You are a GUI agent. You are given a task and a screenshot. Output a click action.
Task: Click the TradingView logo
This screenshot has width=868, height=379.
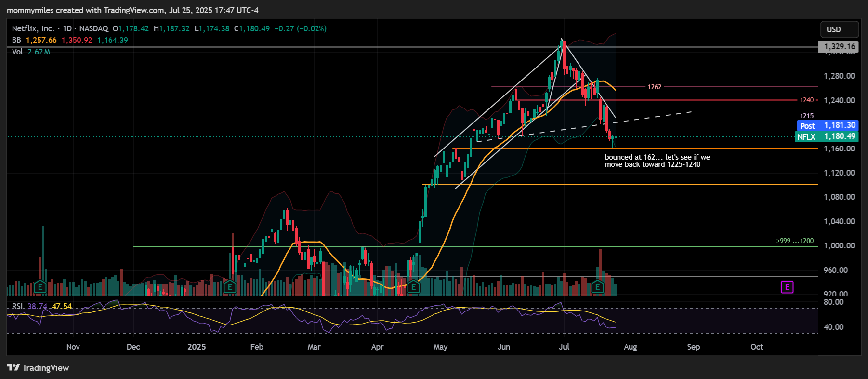pos(38,368)
